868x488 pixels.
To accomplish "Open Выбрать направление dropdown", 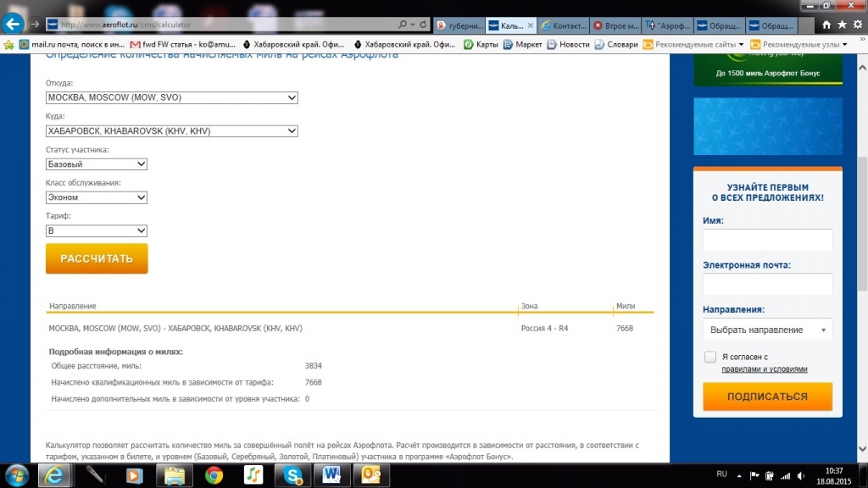I will tap(768, 330).
